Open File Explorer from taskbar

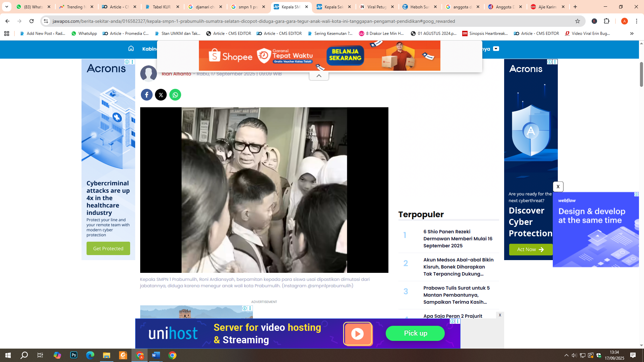[107, 355]
